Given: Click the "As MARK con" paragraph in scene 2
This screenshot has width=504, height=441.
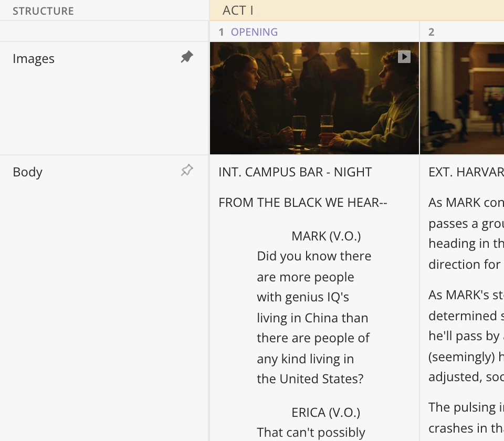Looking at the screenshot, I should pos(466,233).
